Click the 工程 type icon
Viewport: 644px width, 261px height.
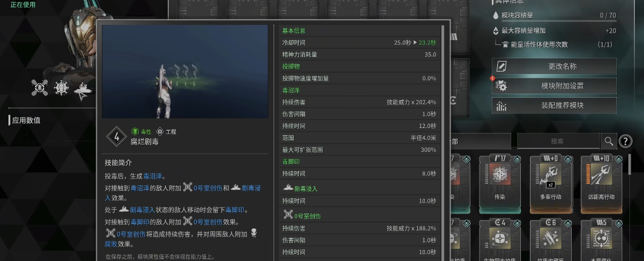[159, 132]
